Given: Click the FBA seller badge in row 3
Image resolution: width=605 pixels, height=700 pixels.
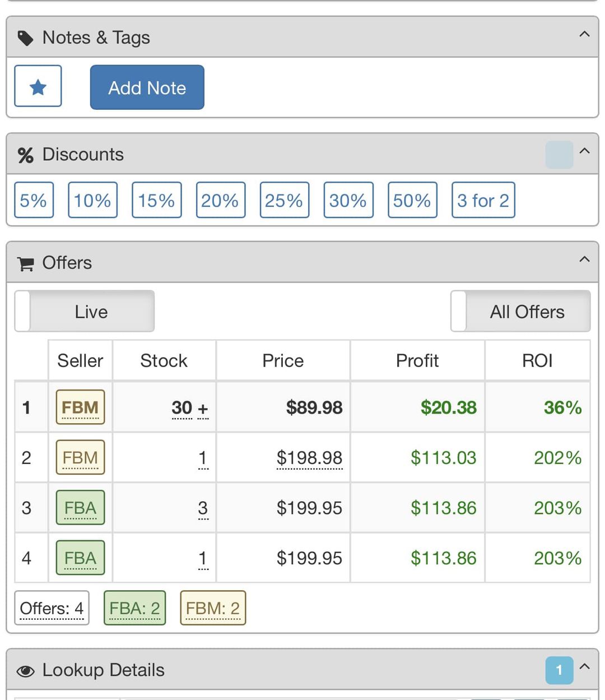Looking at the screenshot, I should (80, 508).
